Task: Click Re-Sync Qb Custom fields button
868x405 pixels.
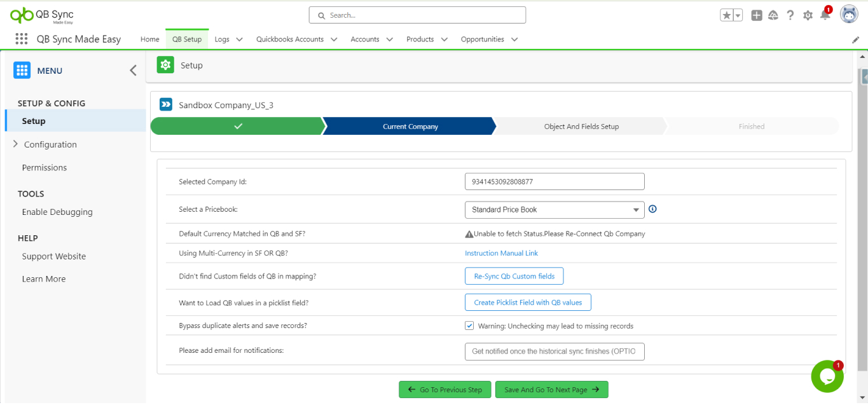Action: click(514, 276)
